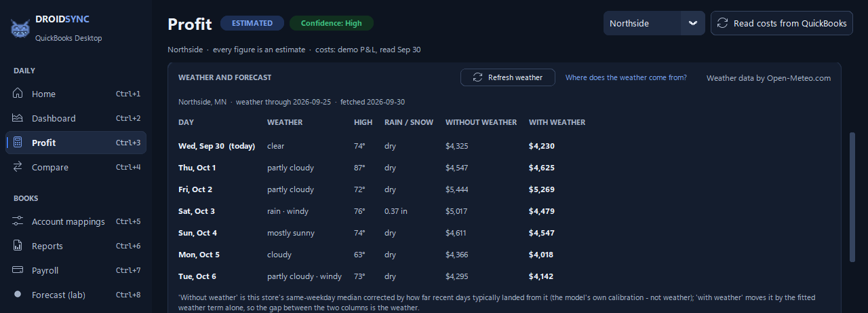Open the Payroll menu item
This screenshot has width=868, height=313.
pos(76,270)
